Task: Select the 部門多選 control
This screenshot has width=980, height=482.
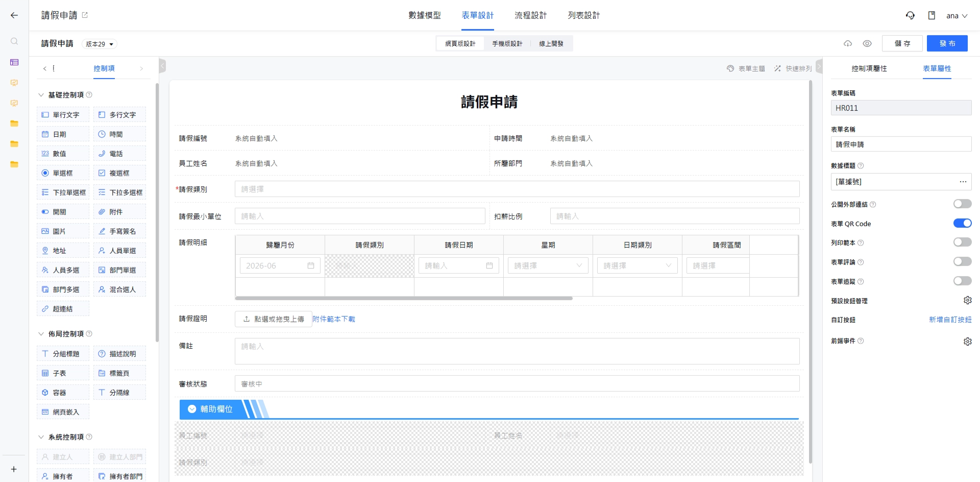Action: 63,290
